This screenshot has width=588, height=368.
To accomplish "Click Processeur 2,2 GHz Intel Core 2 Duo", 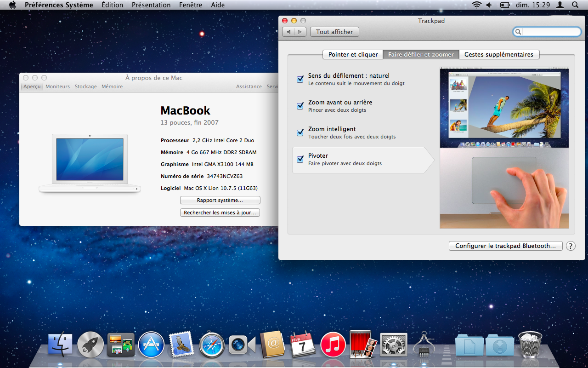I will pos(207,140).
